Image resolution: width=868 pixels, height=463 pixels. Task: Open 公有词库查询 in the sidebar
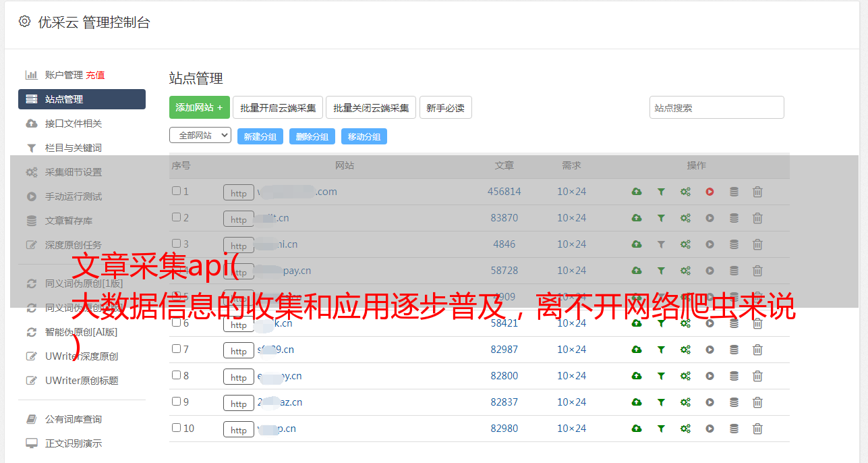pyautogui.click(x=74, y=420)
